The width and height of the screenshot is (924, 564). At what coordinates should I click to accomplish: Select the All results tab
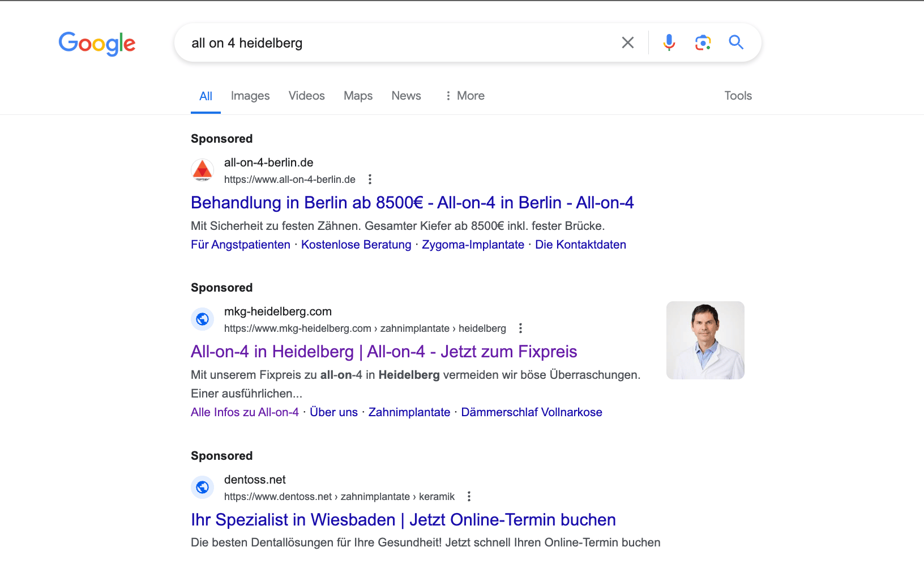pyautogui.click(x=206, y=96)
